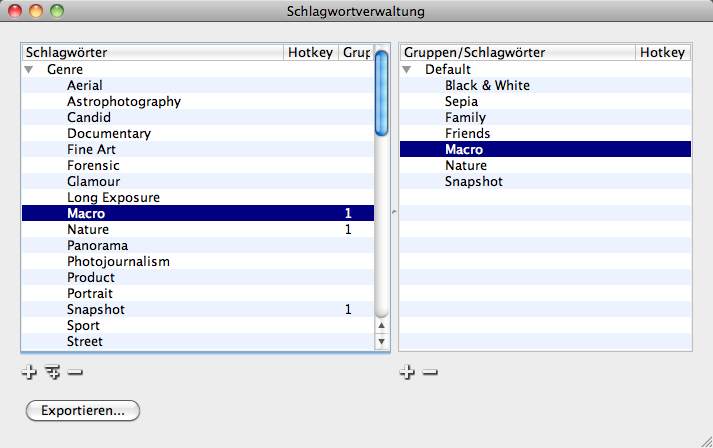The height and width of the screenshot is (448, 713).
Task: Click the add group plus icon under the right list
Action: [407, 372]
